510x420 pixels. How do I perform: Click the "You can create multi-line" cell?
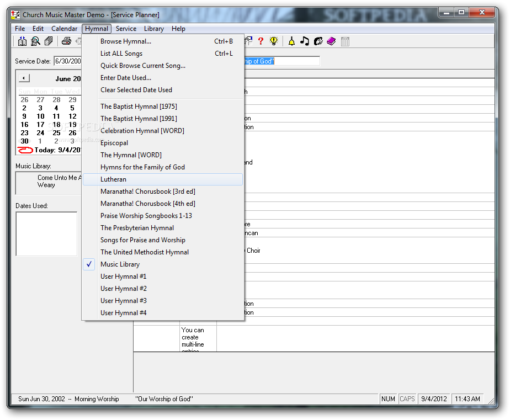coord(198,338)
